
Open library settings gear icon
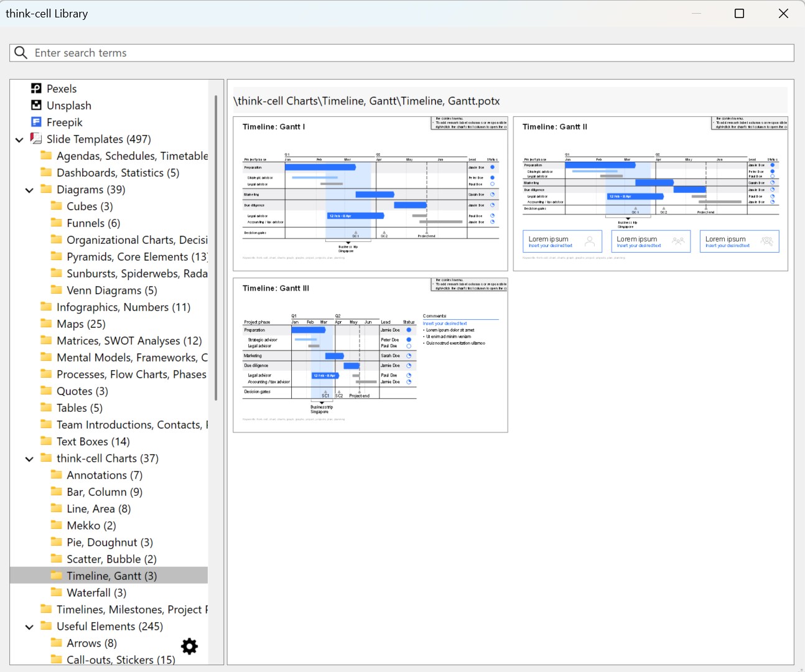pyautogui.click(x=189, y=646)
